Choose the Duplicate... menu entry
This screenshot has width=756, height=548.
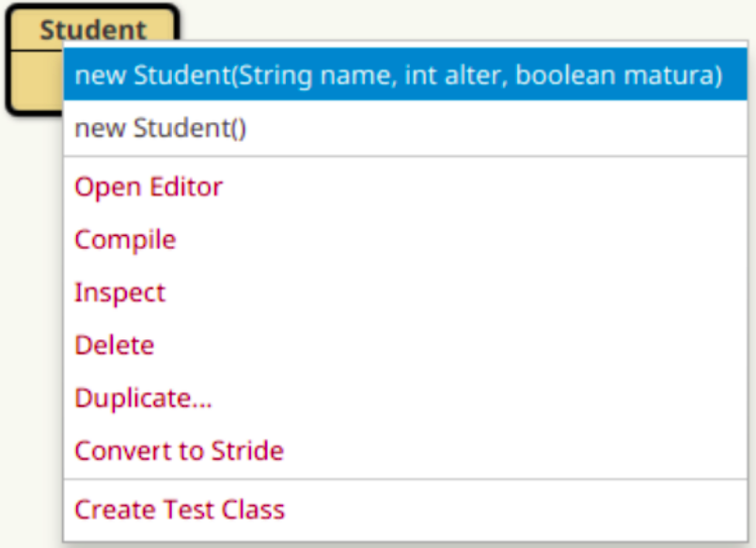coord(143,398)
